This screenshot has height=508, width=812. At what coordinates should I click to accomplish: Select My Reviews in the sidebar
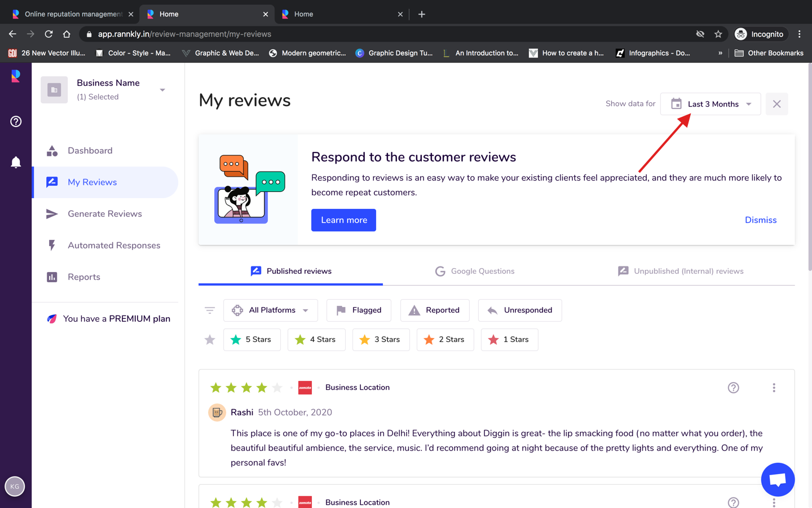(x=106, y=182)
